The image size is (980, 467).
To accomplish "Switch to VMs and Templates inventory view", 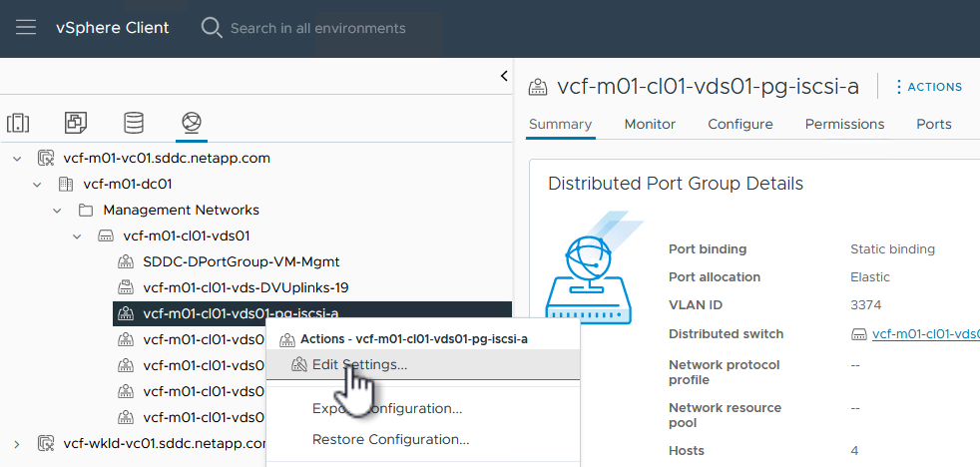I will tap(76, 123).
